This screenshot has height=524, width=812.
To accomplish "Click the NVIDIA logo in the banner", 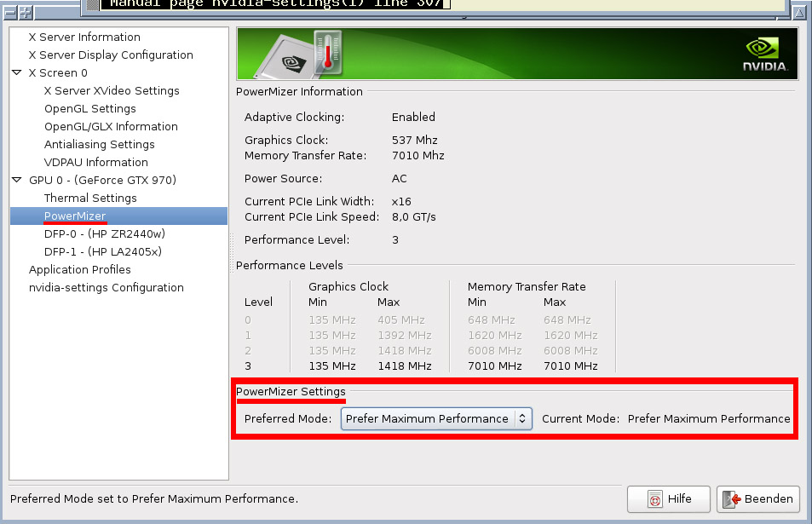I will (764, 55).
